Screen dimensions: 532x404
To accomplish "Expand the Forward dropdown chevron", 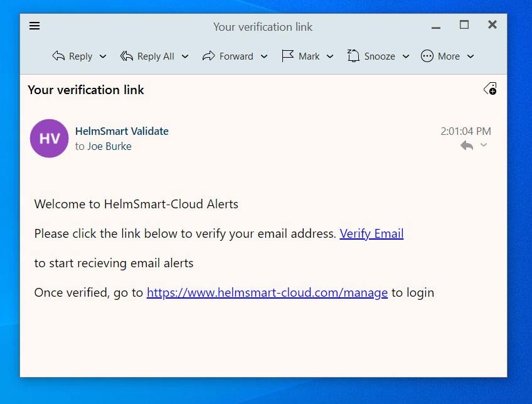I will 264,56.
